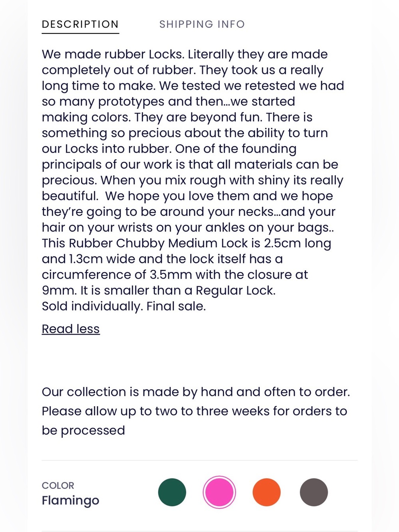Viewport: 399px width, 532px height.
Task: Select the Flamingo pink color swatch
Action: (219, 492)
